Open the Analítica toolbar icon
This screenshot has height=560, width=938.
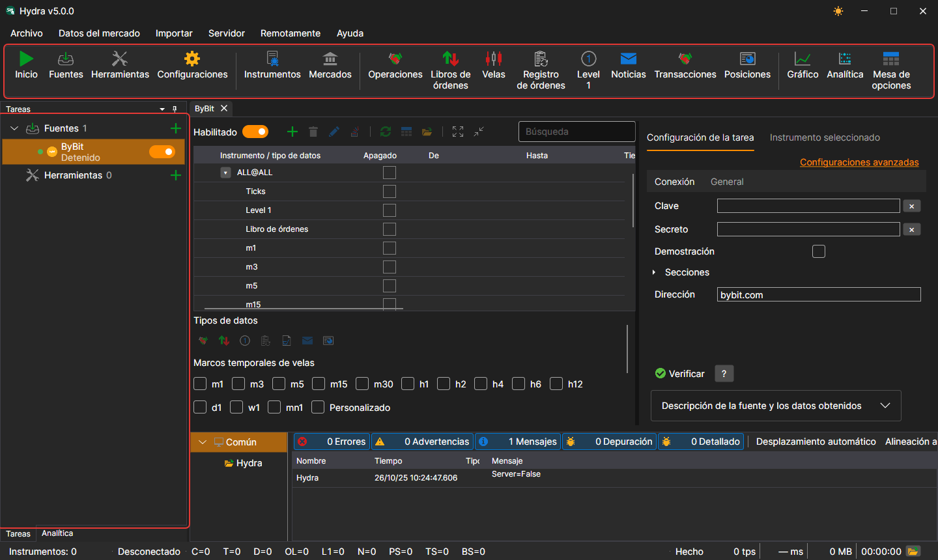[x=845, y=59]
